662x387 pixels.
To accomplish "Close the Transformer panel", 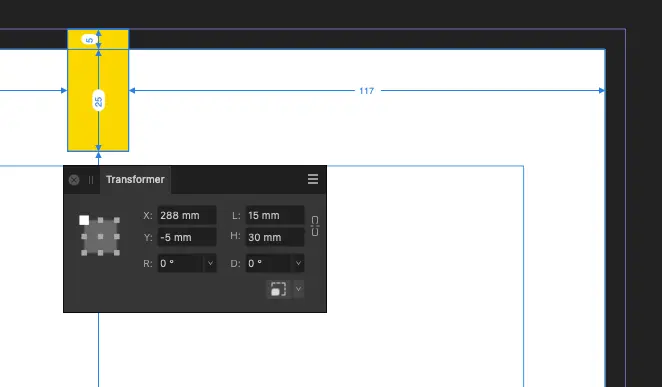I will pos(74,180).
